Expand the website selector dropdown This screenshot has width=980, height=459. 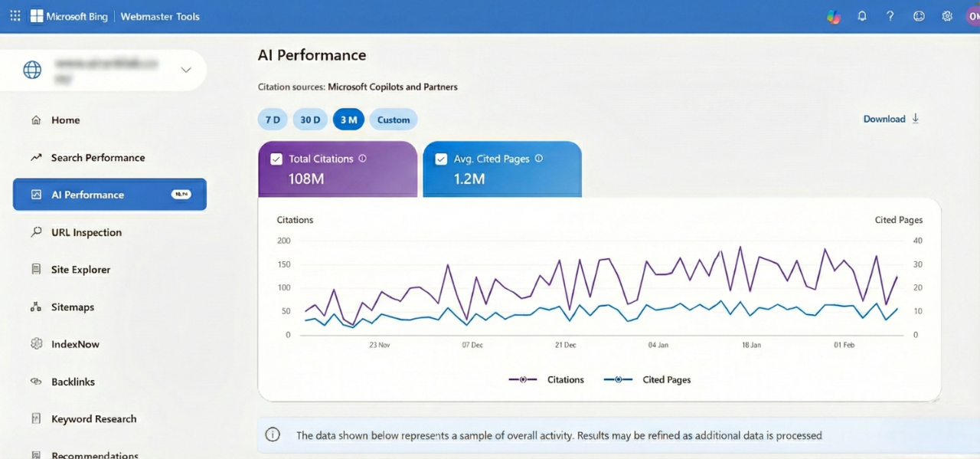(186, 70)
